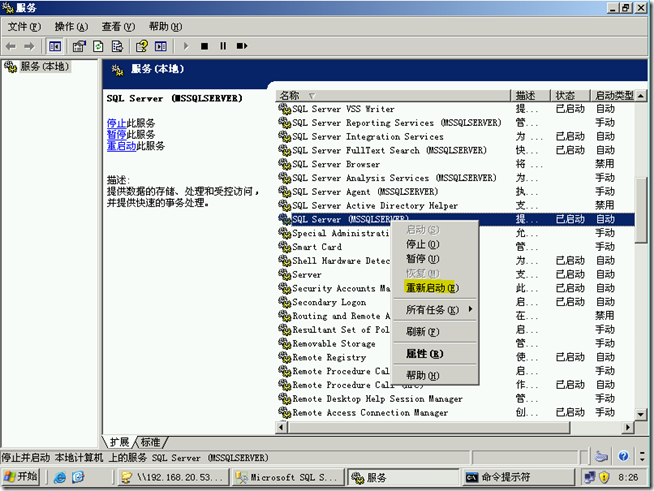Click the Start Service play button
The image size is (654, 491).
pos(186,46)
